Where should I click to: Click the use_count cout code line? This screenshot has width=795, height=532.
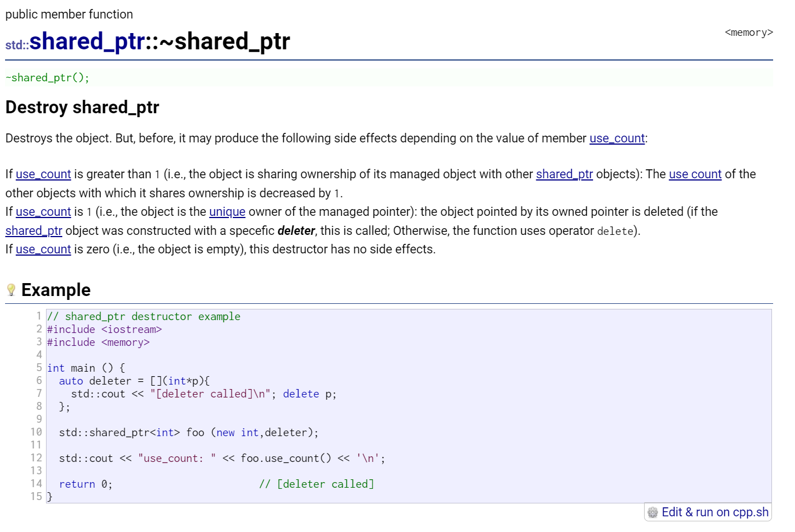[x=222, y=459]
